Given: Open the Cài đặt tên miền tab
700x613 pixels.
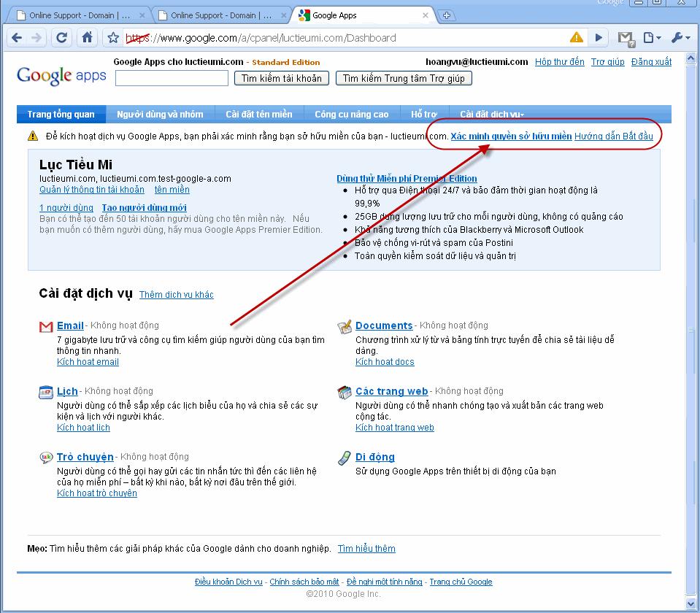Looking at the screenshot, I should [259, 115].
